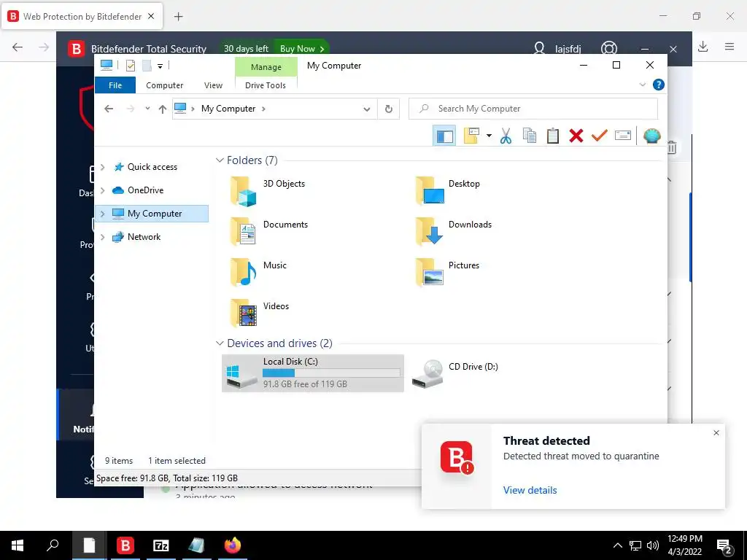The height and width of the screenshot is (560, 747).
Task: Expand the My Computer tree node
Action: tap(102, 214)
